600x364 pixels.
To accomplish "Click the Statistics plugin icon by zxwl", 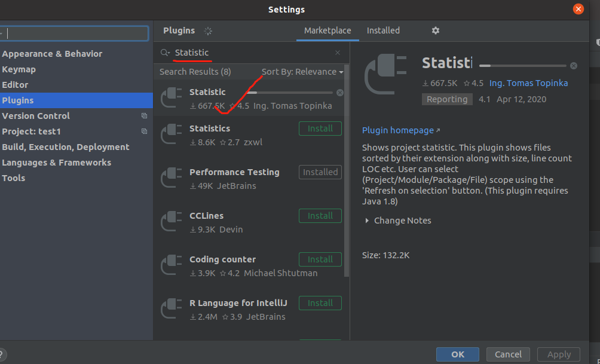I will point(172,134).
